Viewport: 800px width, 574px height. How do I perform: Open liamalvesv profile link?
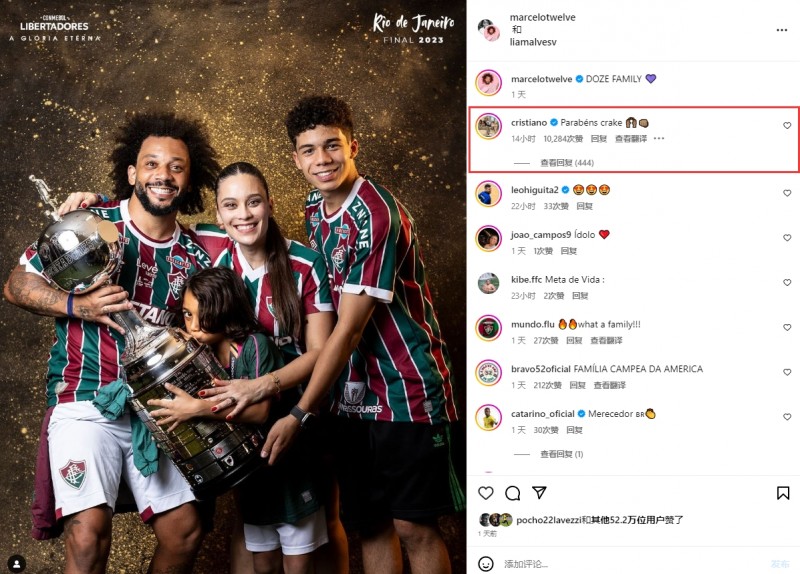[533, 42]
